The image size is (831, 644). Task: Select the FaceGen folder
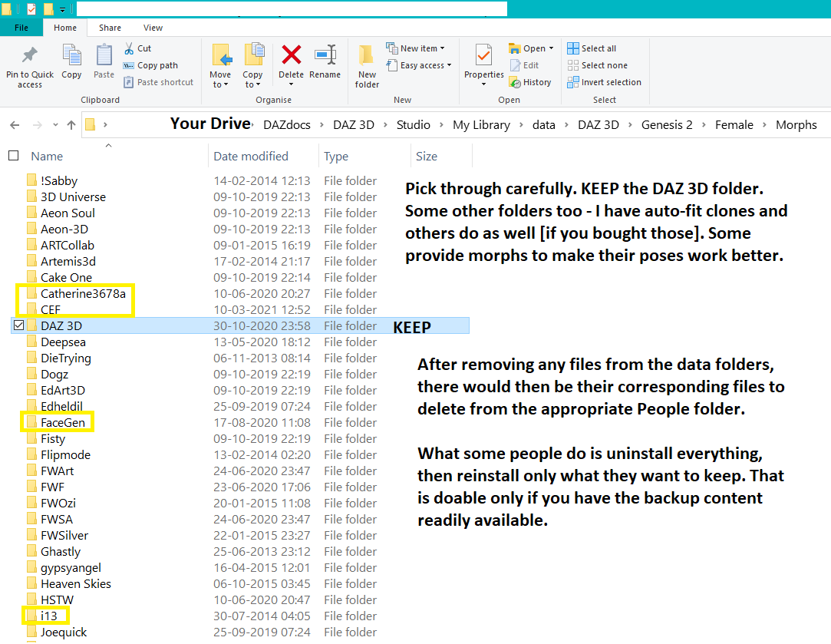tap(63, 422)
